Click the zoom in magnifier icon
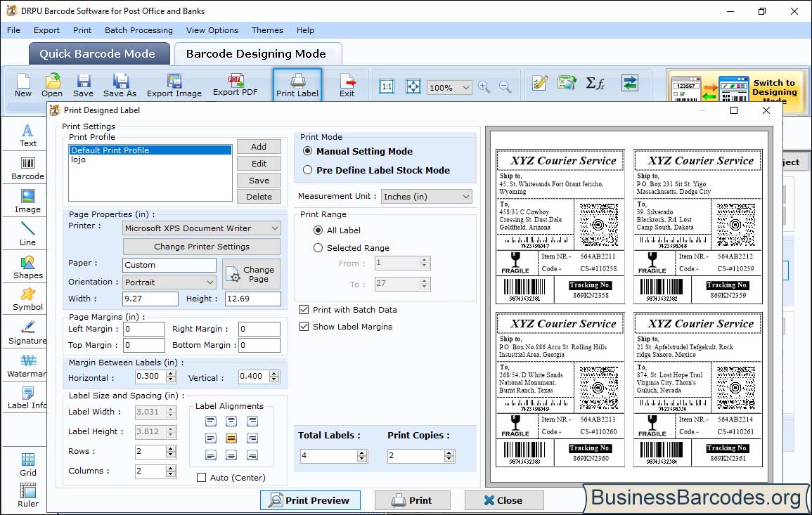812x515 pixels. click(484, 86)
